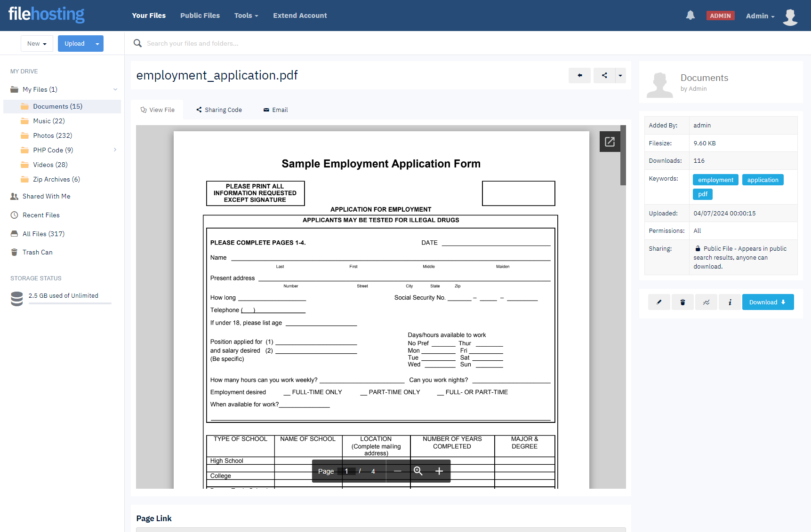Open the file statistics chart icon
Screen dimensions: 811x532
pyautogui.click(x=706, y=302)
